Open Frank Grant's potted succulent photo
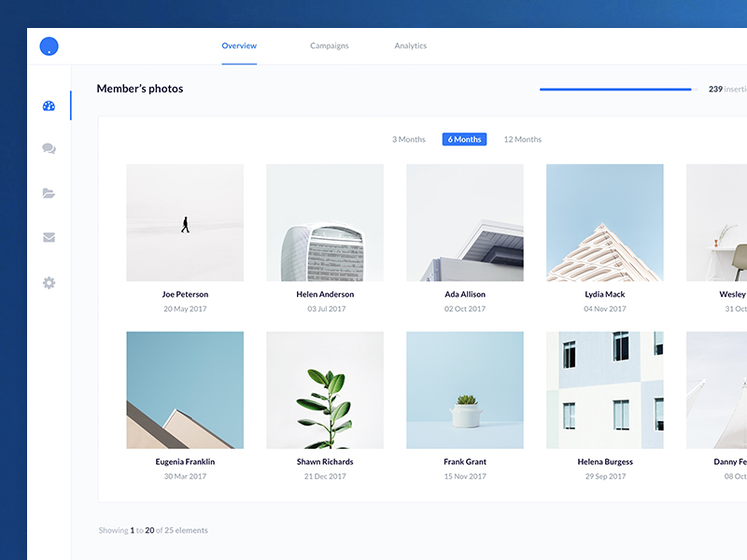747x560 pixels. pyautogui.click(x=465, y=390)
